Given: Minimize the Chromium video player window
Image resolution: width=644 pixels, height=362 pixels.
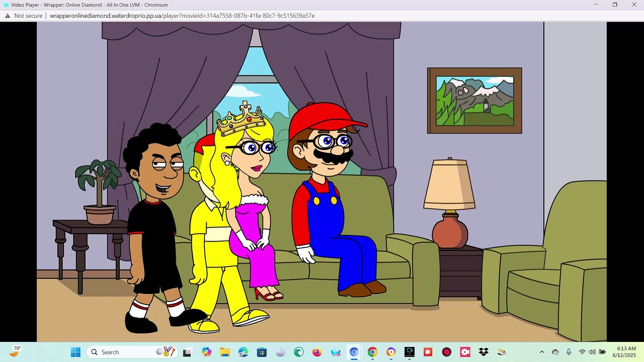Looking at the screenshot, I should pyautogui.click(x=596, y=5).
